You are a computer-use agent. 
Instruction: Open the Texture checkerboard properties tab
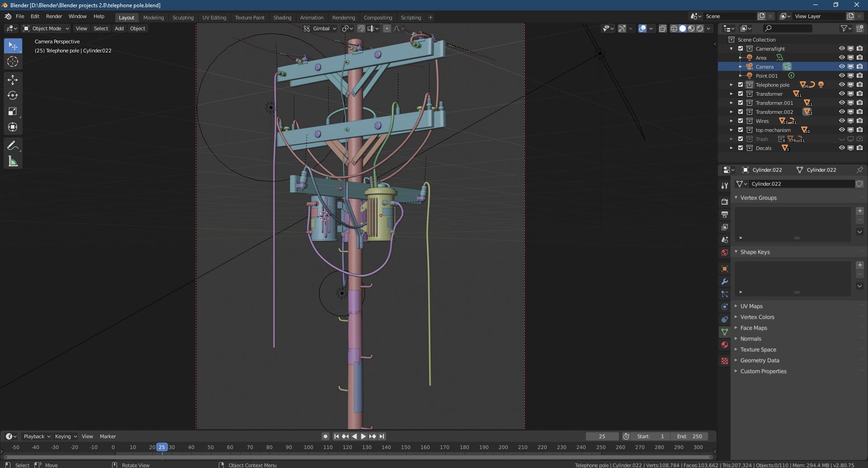725,361
